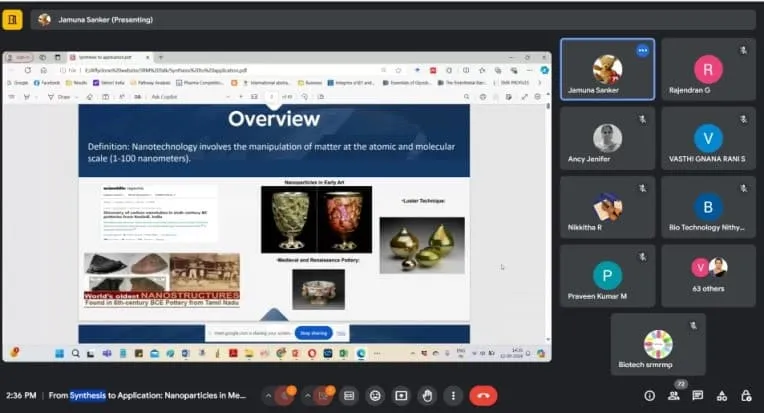This screenshot has width=764, height=413.
Task: Show the people participants panel
Action: tap(674, 396)
